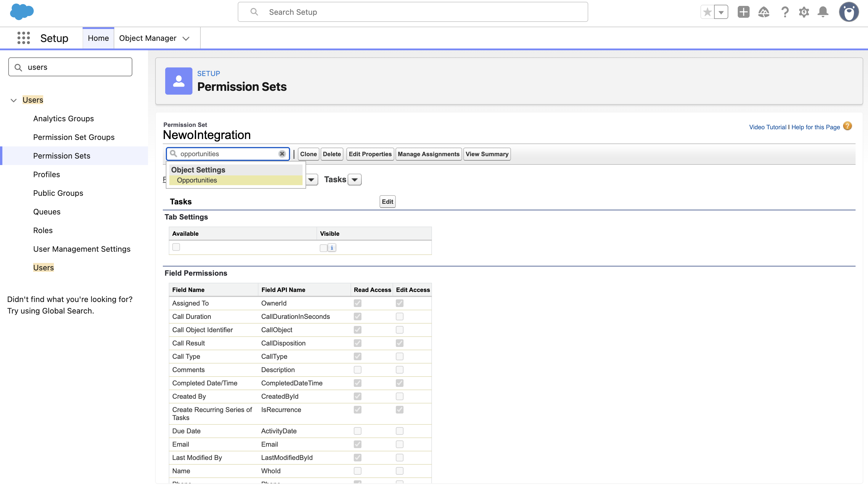868x491 pixels.
Task: Toggle Edit Access for Call Result
Action: [x=400, y=343]
